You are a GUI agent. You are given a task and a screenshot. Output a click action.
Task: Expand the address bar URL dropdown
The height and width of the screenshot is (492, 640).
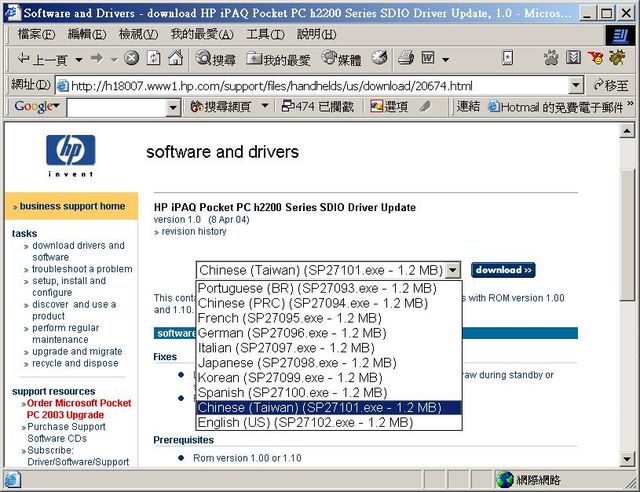click(575, 86)
